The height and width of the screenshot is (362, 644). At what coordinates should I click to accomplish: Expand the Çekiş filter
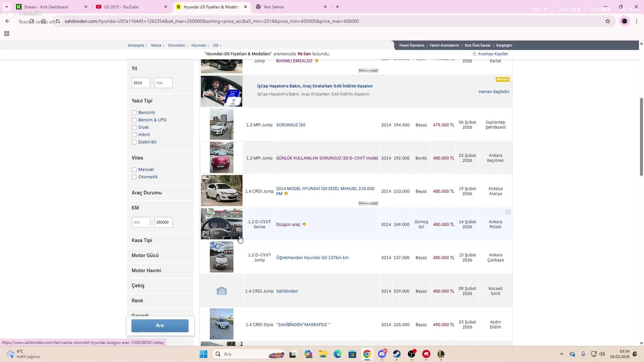(160, 286)
